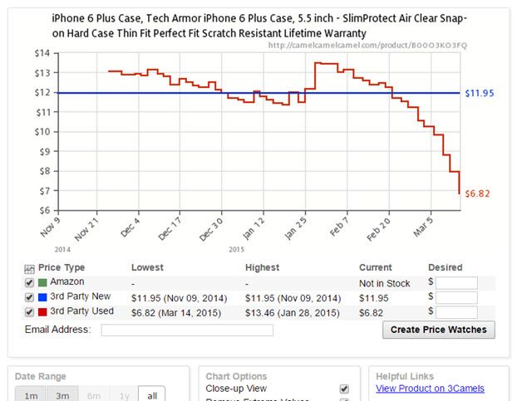Disable the Close-up View checkbox
The width and height of the screenshot is (532, 401).
[344, 389]
